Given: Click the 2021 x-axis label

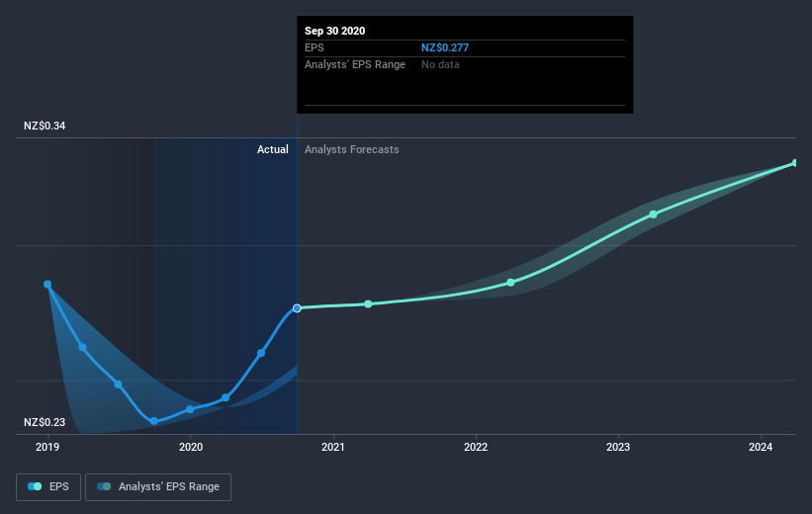Looking at the screenshot, I should pyautogui.click(x=333, y=447).
